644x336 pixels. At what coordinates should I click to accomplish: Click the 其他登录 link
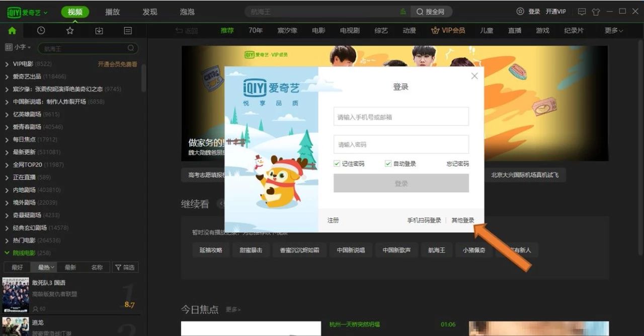point(463,221)
